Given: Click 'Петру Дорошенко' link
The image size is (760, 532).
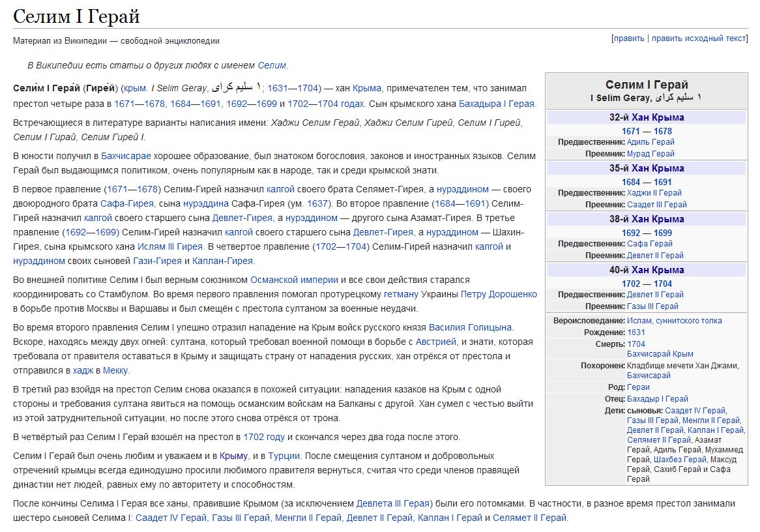Looking at the screenshot, I should coord(499,294).
